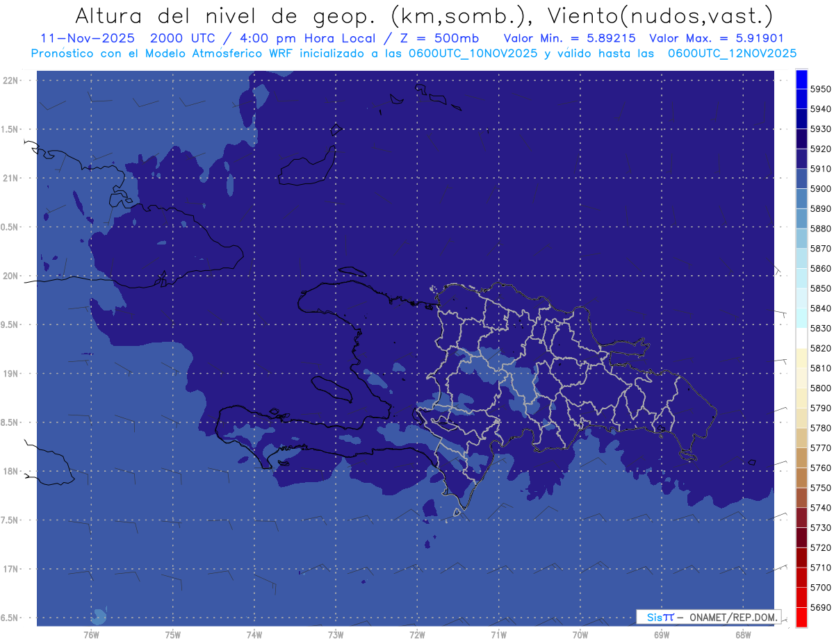The image size is (834, 644).
Task: Click the color bar segment between 5850 and 5860
Action: pyautogui.click(x=801, y=279)
